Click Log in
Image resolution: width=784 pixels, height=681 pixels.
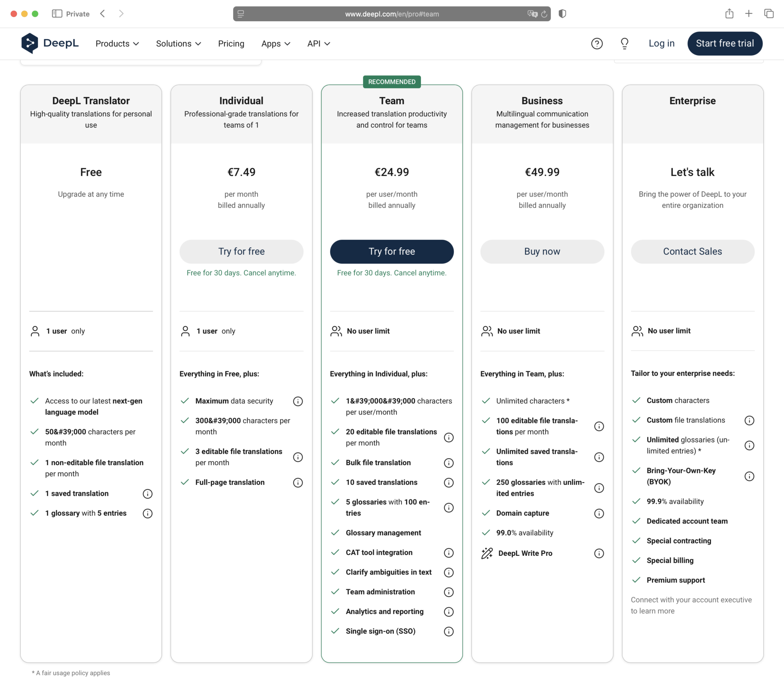pyautogui.click(x=661, y=43)
